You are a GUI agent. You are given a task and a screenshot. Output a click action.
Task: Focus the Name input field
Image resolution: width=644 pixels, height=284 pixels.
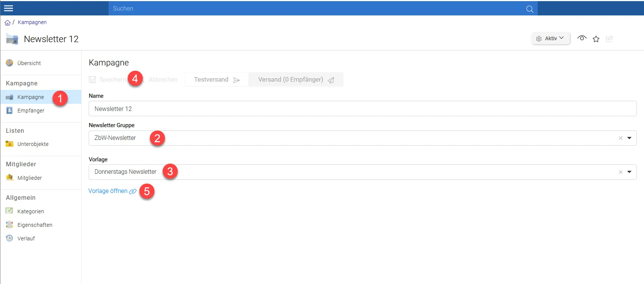click(363, 109)
